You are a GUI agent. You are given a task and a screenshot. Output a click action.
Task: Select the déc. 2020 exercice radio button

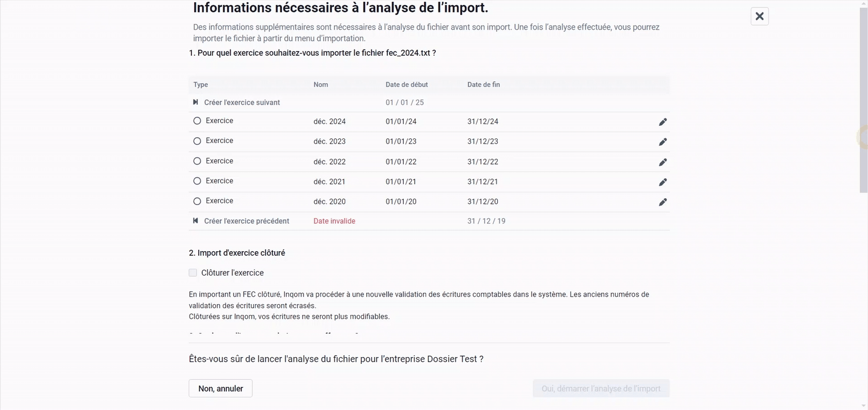point(197,201)
